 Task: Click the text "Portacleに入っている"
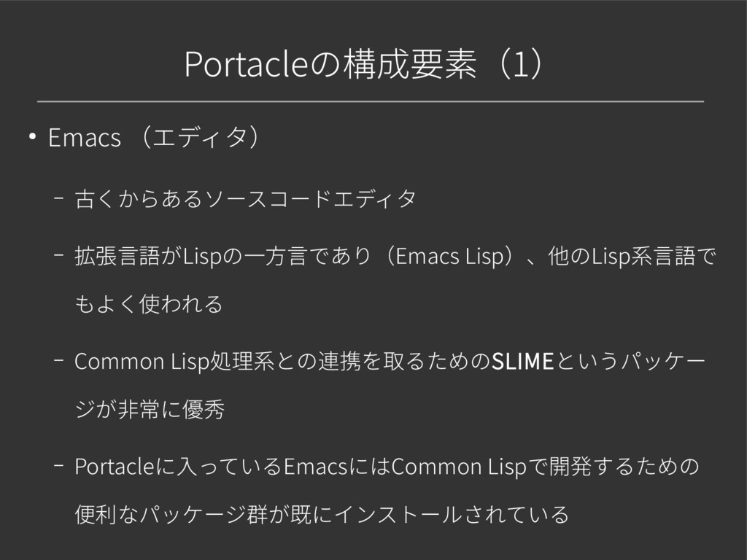click(x=178, y=466)
